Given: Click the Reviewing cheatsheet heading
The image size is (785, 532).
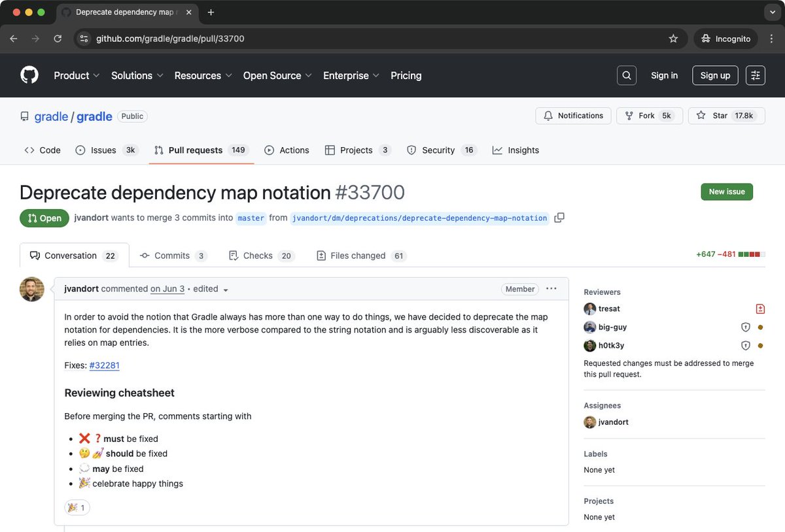Looking at the screenshot, I should pyautogui.click(x=119, y=393).
